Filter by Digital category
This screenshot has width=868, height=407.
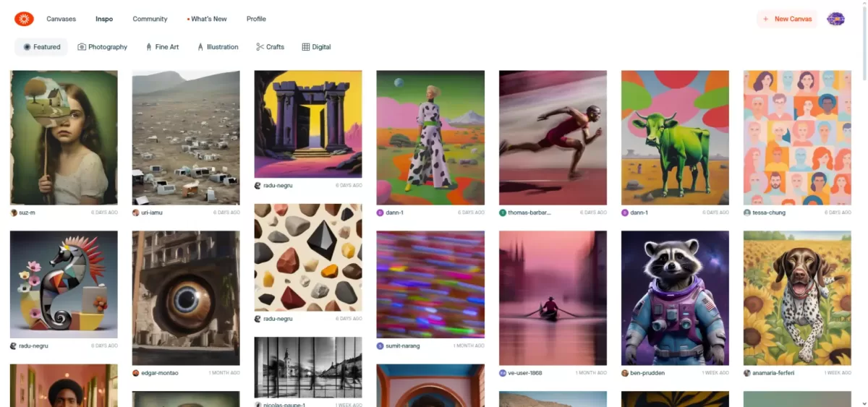(x=316, y=47)
